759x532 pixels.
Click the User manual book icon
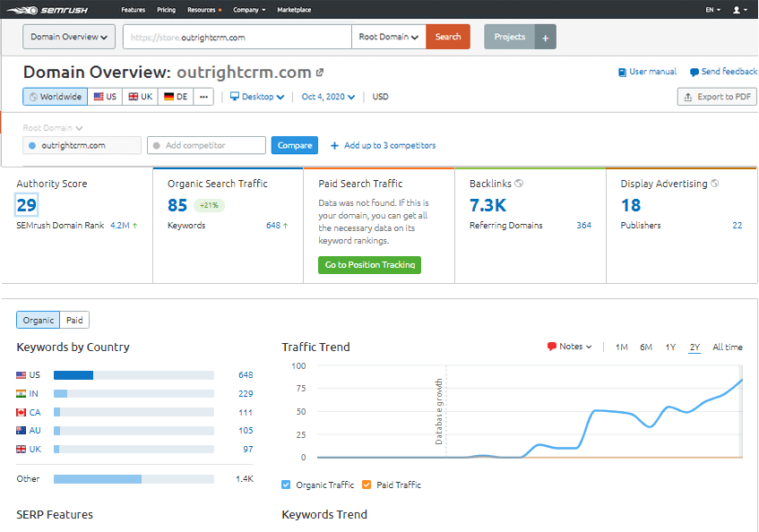point(622,72)
